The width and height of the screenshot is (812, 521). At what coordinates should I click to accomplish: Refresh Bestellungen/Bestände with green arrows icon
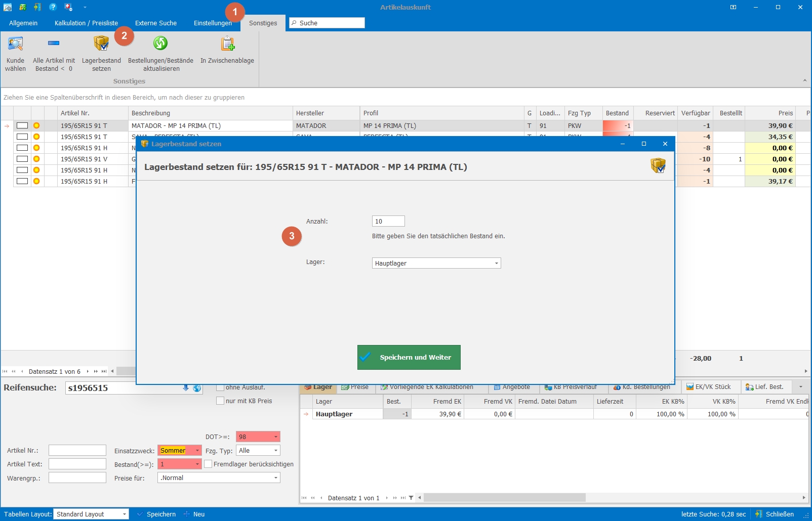[x=160, y=44]
